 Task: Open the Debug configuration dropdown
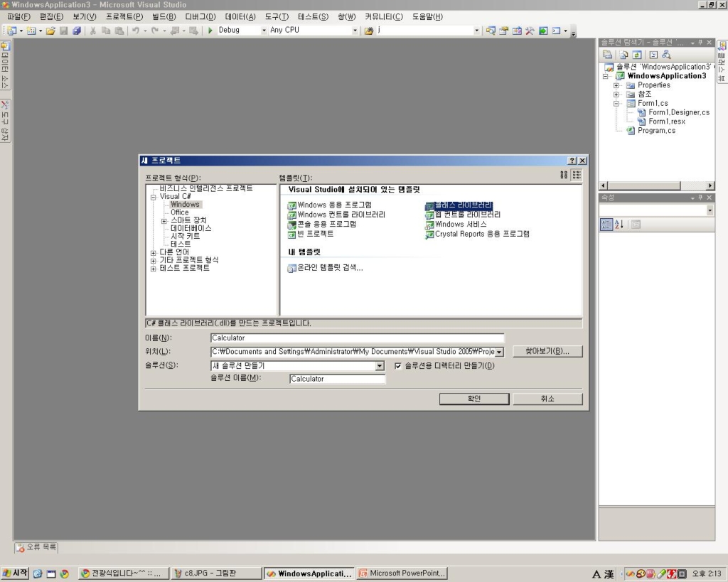[264, 31]
